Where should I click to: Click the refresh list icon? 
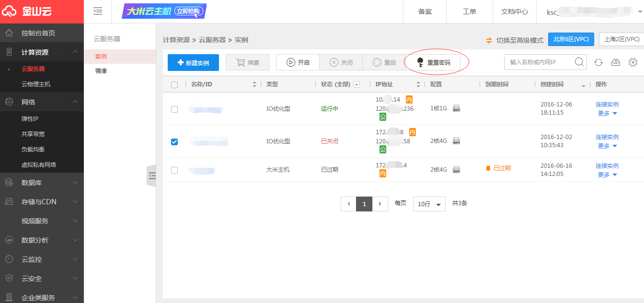[x=598, y=62]
